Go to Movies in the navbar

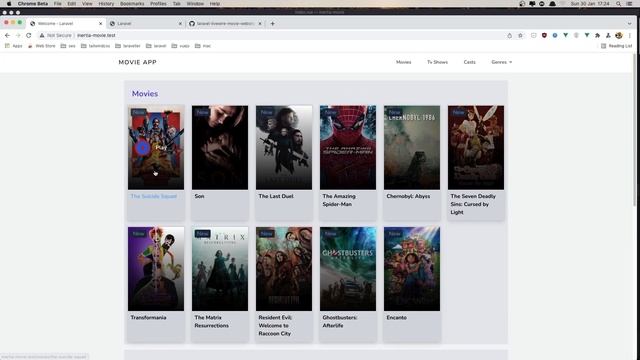(404, 62)
